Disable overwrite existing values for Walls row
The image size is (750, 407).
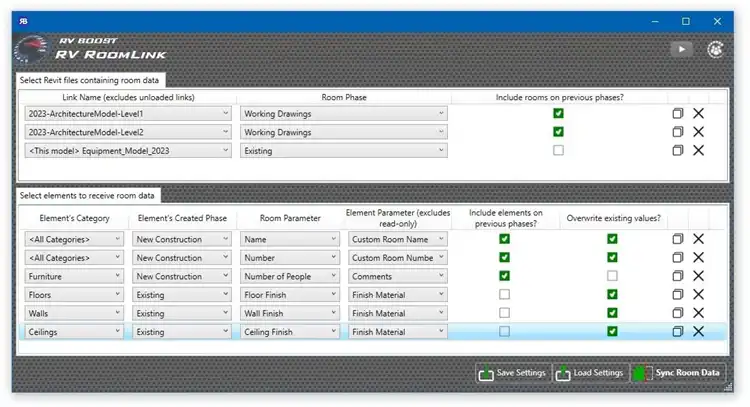[612, 313]
